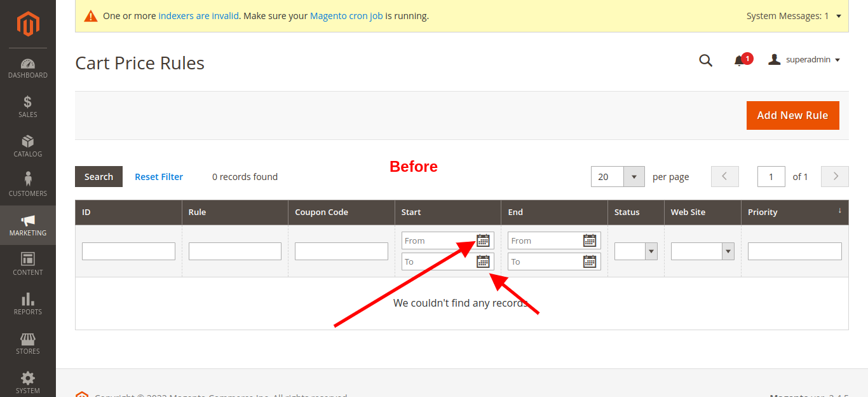Select the Marketing sidebar menu item
Viewport: 868px width, 397px height.
pos(27,225)
